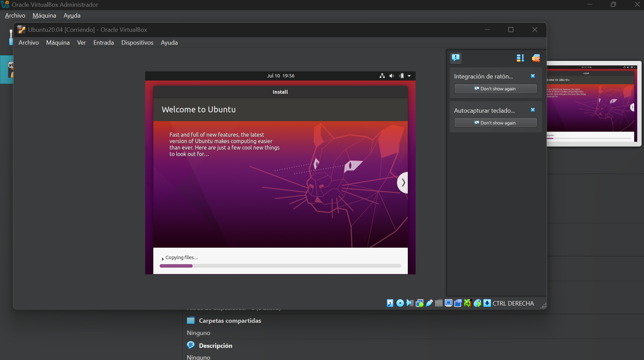The image size is (644, 360).
Task: Advance the Ubuntu slideshow with next chevron
Action: 403,183
